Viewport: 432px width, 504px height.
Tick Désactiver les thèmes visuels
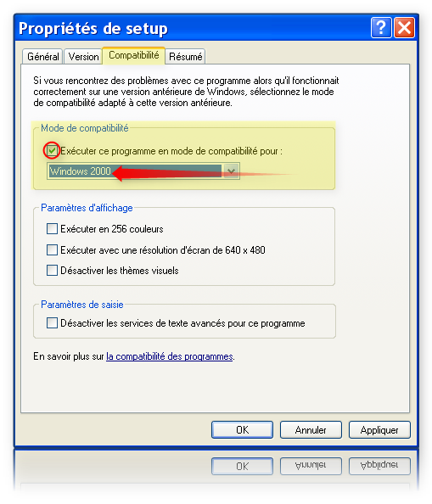52,271
